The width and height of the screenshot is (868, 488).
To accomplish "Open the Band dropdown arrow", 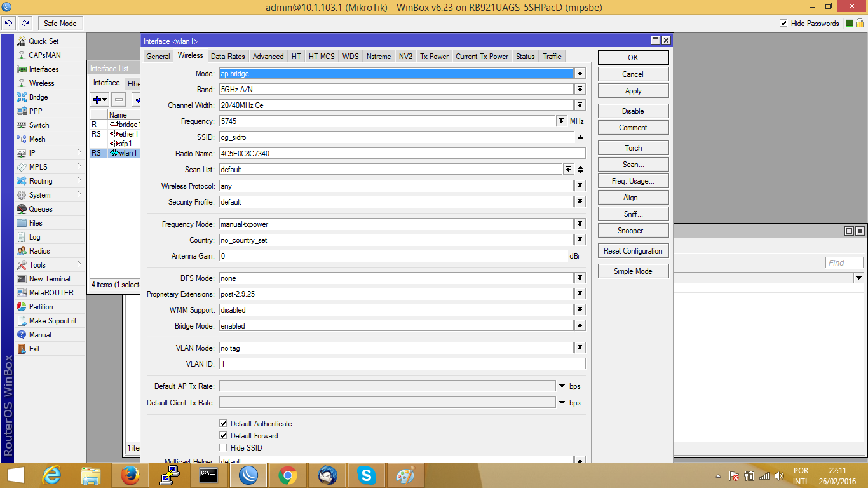I will point(580,90).
